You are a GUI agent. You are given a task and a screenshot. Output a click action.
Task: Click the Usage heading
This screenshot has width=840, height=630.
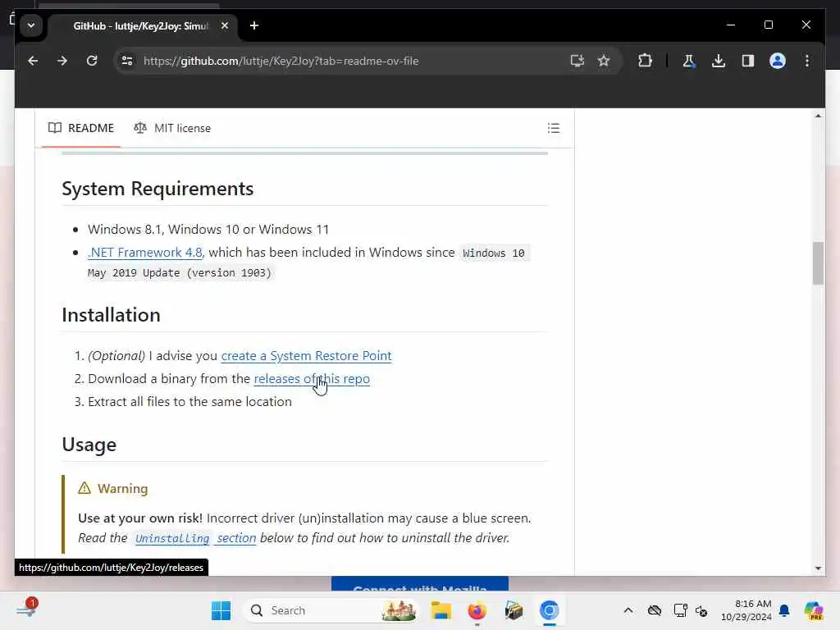(89, 445)
